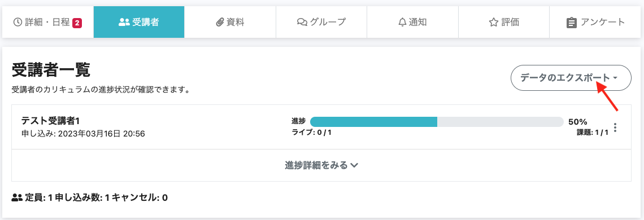Open the データのエクスポート dropdown
This screenshot has height=220, width=644.
pyautogui.click(x=571, y=78)
